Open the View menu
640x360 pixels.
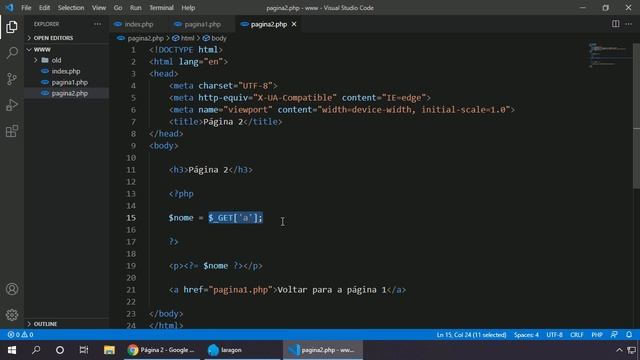pyautogui.click(x=99, y=8)
